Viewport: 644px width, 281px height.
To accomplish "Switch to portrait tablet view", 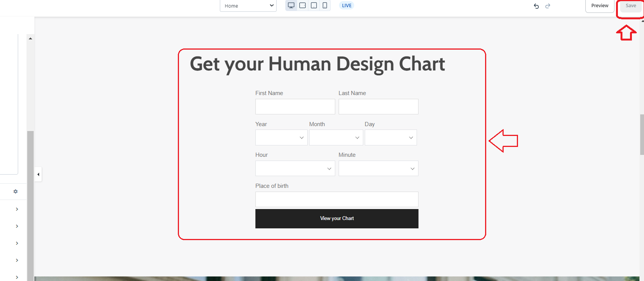I will (314, 5).
